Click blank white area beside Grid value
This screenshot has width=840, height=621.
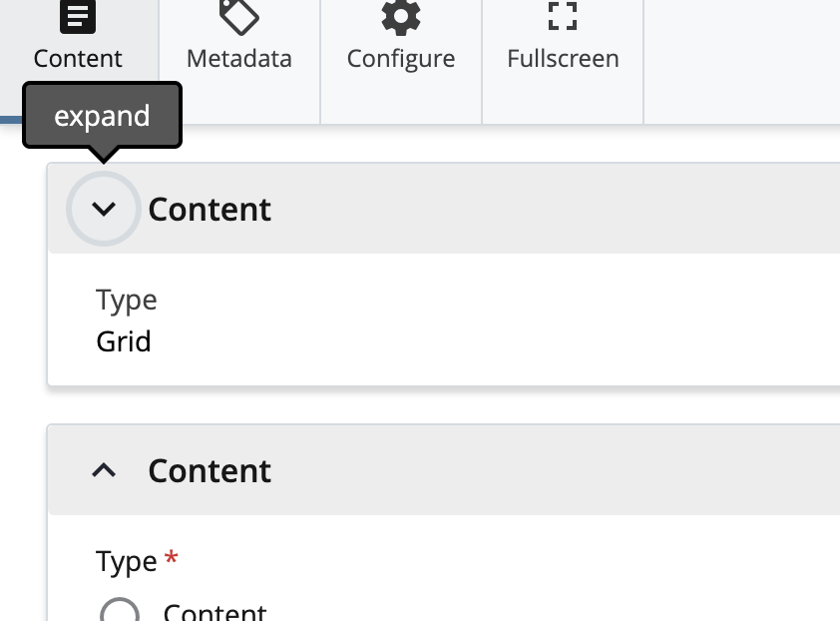tap(482, 341)
